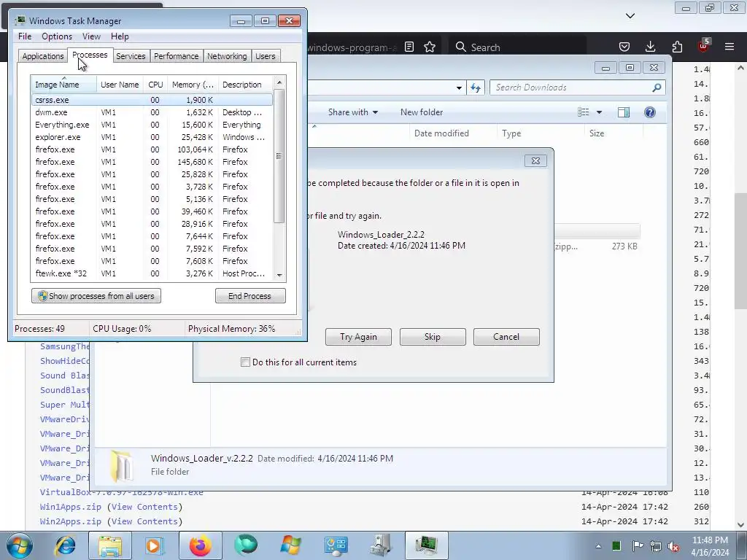Open Windows Media Player taskbar icon

click(x=154, y=545)
